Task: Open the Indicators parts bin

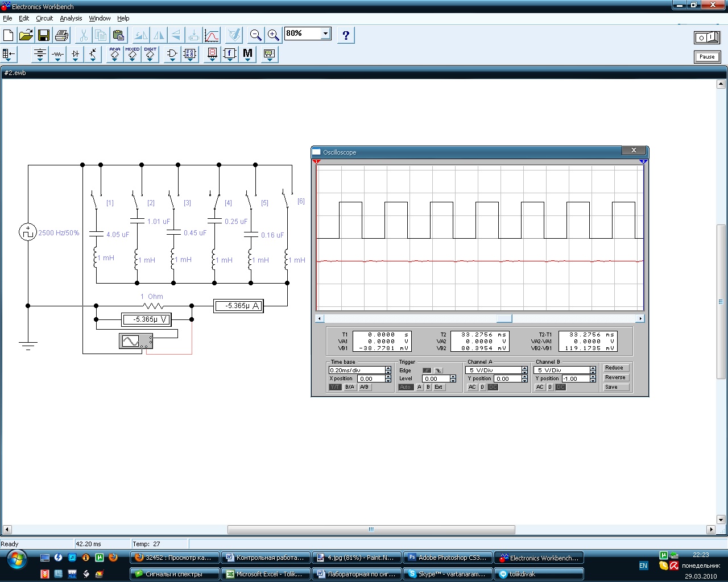Action: pos(212,55)
